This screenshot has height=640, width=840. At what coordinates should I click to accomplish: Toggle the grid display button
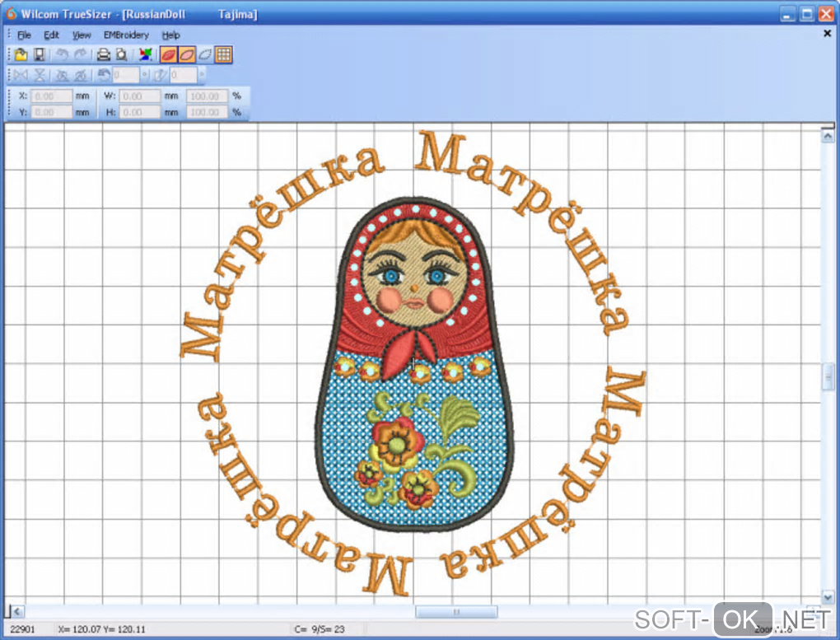coord(223,55)
